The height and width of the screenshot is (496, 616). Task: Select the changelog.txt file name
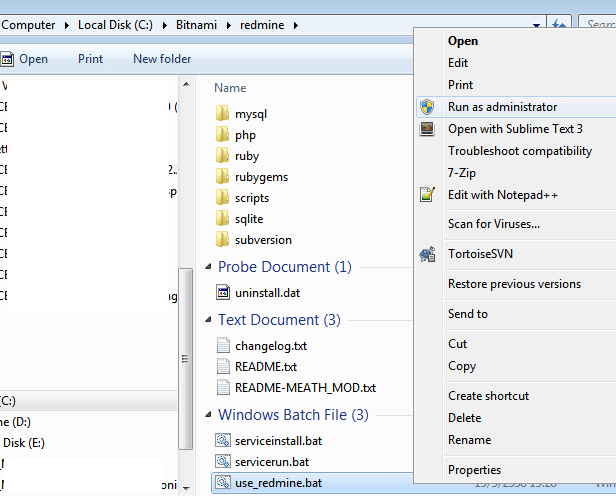coord(271,346)
